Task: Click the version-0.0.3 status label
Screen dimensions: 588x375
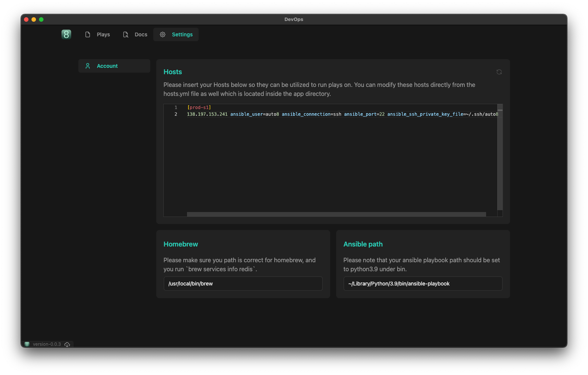Action: pos(47,344)
